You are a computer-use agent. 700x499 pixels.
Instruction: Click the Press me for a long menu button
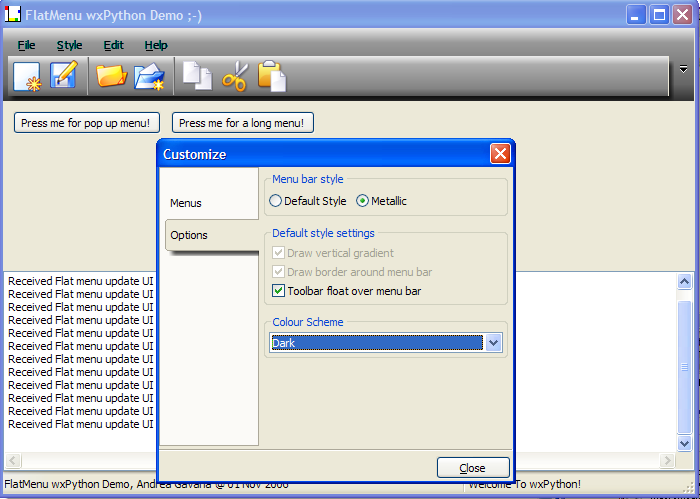coord(243,123)
